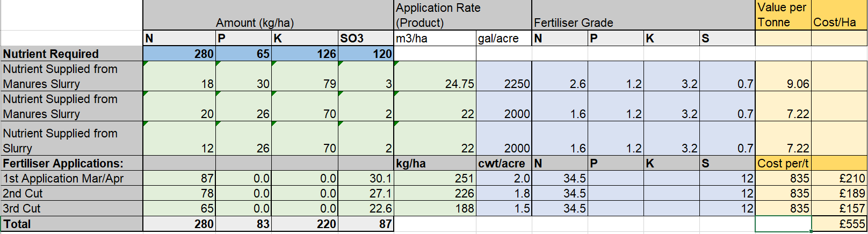Screen dimensions: 868x234
Task: Select the £210 cost cell
Action: [838, 178]
